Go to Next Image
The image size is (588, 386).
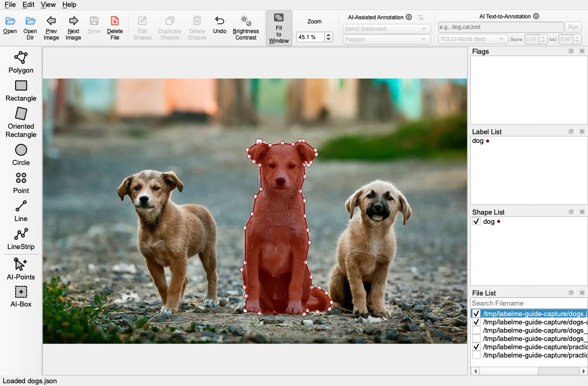[73, 28]
